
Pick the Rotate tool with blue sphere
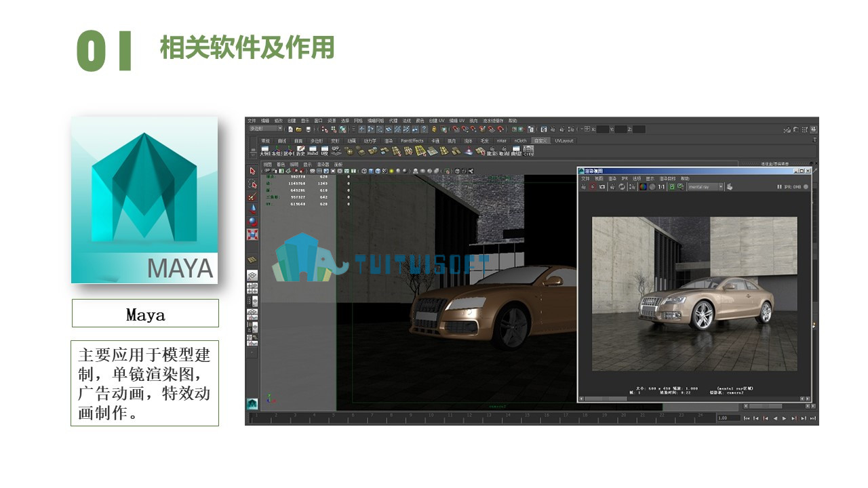[252, 222]
